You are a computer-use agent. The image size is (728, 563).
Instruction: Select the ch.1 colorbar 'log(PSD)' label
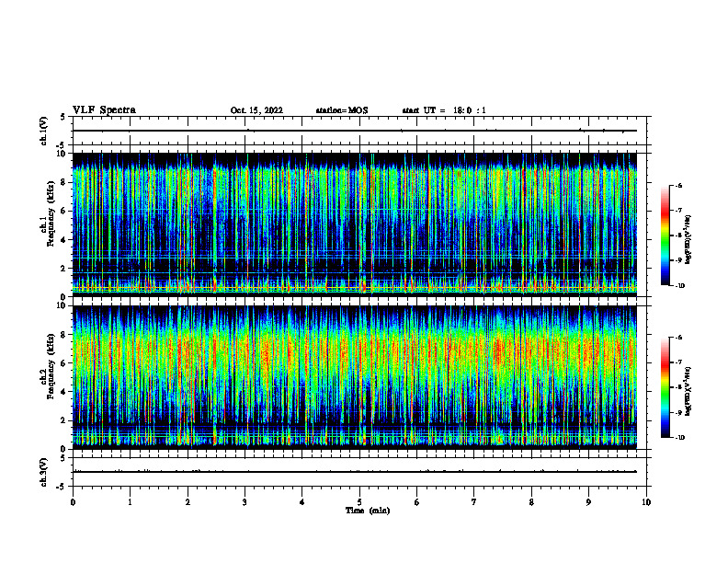(688, 240)
